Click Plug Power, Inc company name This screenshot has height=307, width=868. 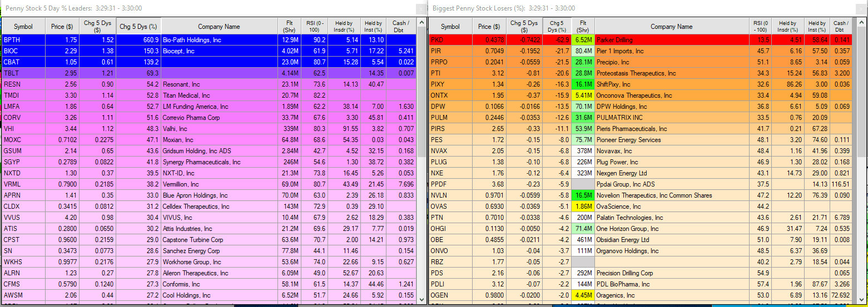(x=617, y=162)
